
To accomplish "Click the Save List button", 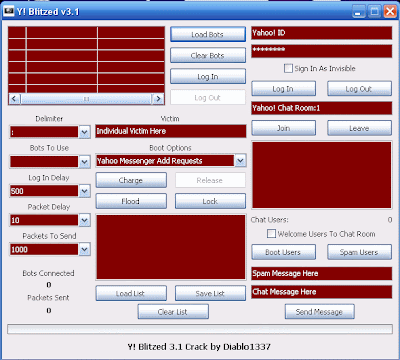I will coord(210,293).
